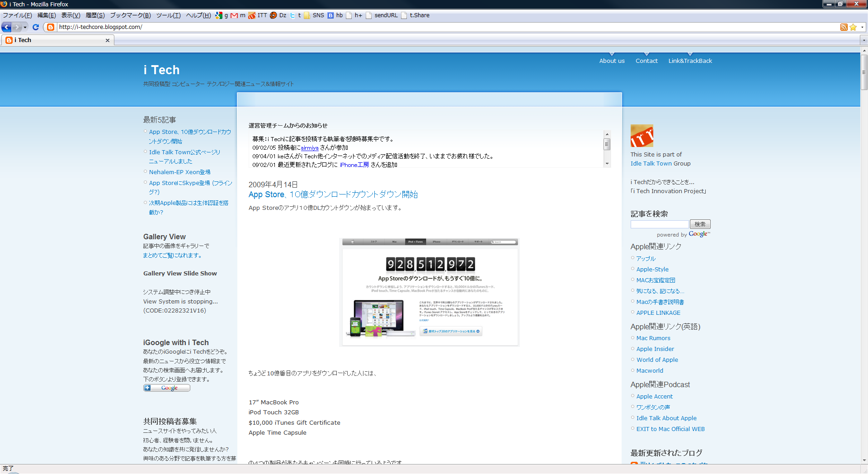Click the ITT orange logo image

(x=642, y=136)
